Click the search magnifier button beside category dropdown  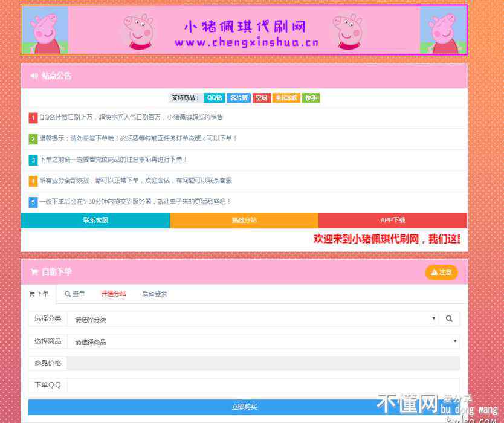click(x=448, y=319)
